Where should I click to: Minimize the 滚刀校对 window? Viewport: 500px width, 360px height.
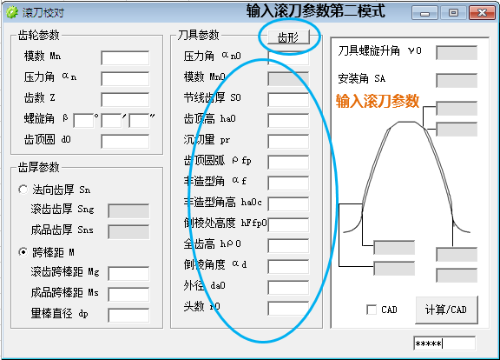click(425, 13)
